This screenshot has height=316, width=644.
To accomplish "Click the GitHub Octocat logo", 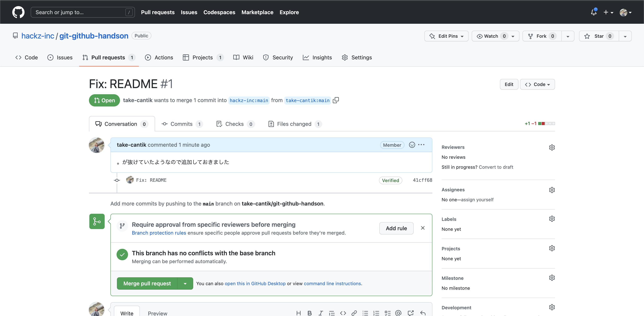I will (18, 12).
